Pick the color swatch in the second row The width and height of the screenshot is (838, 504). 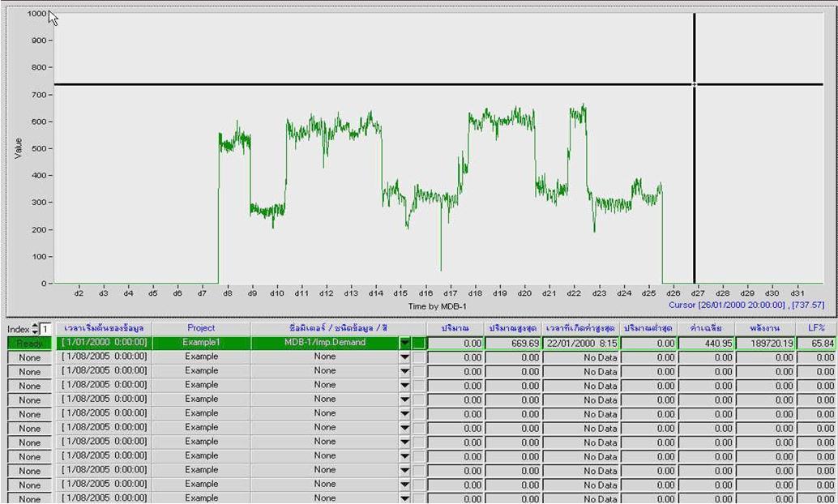pos(418,357)
